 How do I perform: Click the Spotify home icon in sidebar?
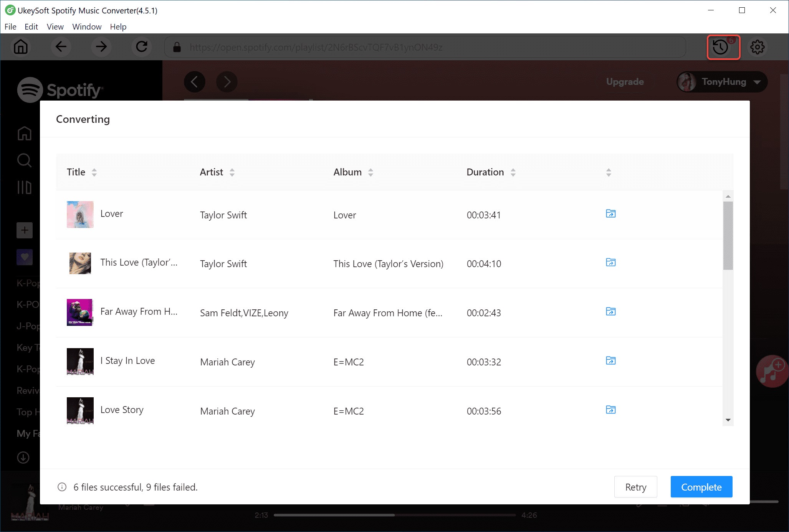point(24,133)
